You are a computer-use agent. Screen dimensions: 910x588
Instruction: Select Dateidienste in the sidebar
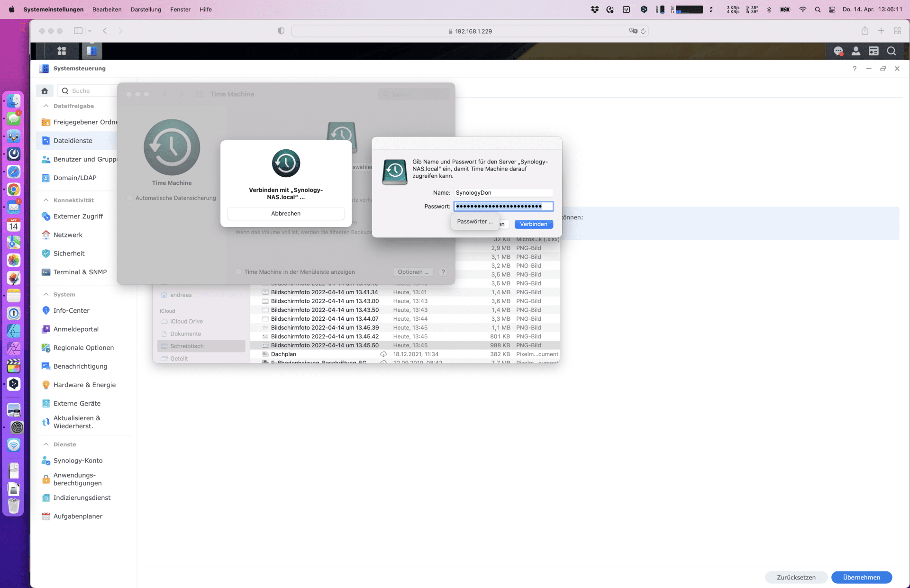(x=77, y=141)
